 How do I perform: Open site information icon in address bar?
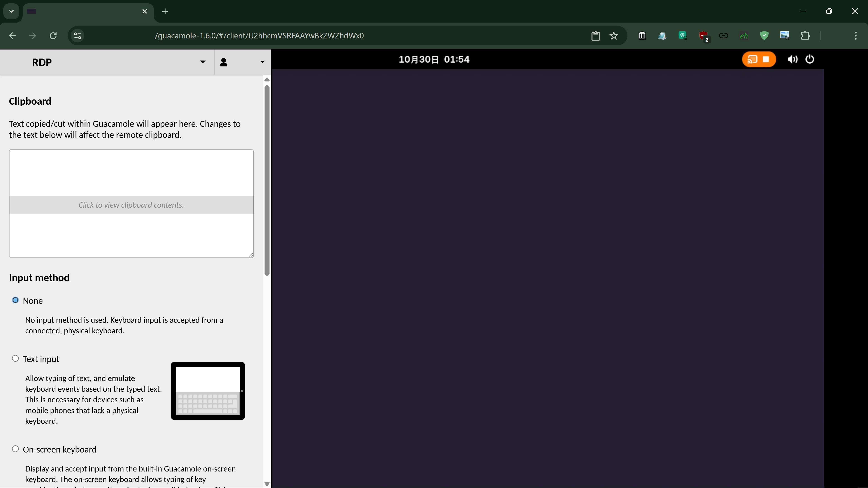point(78,36)
